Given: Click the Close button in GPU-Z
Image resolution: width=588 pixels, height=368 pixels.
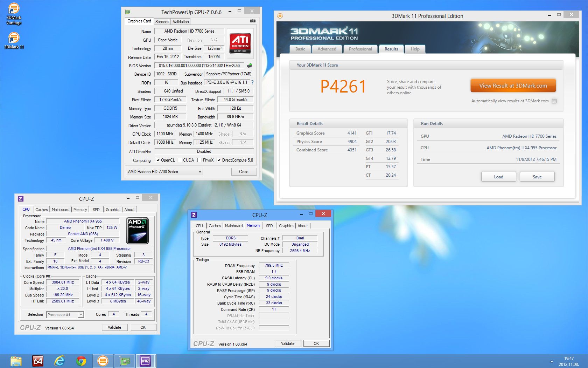Looking at the screenshot, I should pyautogui.click(x=244, y=172).
